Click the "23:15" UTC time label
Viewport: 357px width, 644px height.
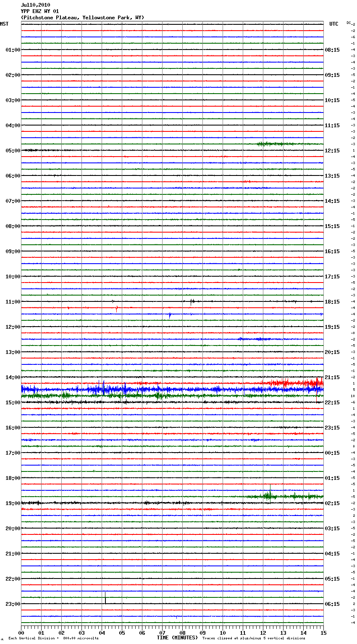(332, 428)
